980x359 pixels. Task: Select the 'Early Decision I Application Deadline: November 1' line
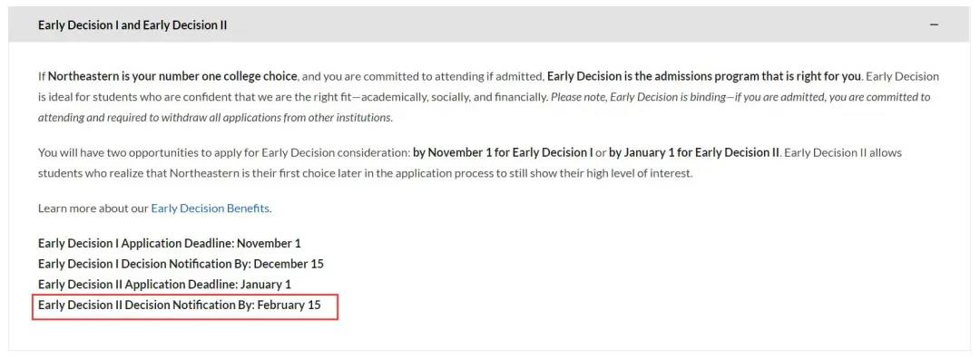pyautogui.click(x=170, y=244)
